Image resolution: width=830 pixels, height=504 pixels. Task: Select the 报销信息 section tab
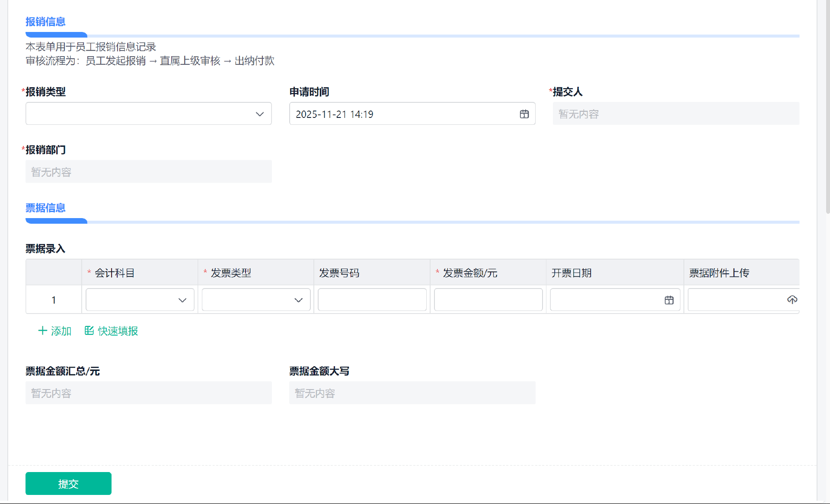pyautogui.click(x=45, y=22)
